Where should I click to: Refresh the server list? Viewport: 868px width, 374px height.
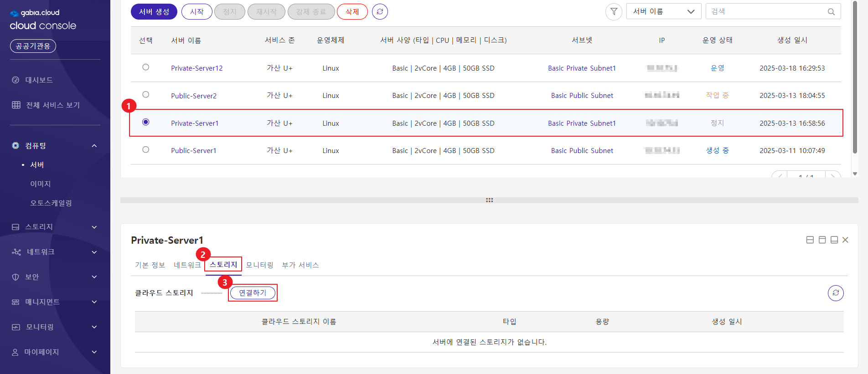(x=380, y=12)
